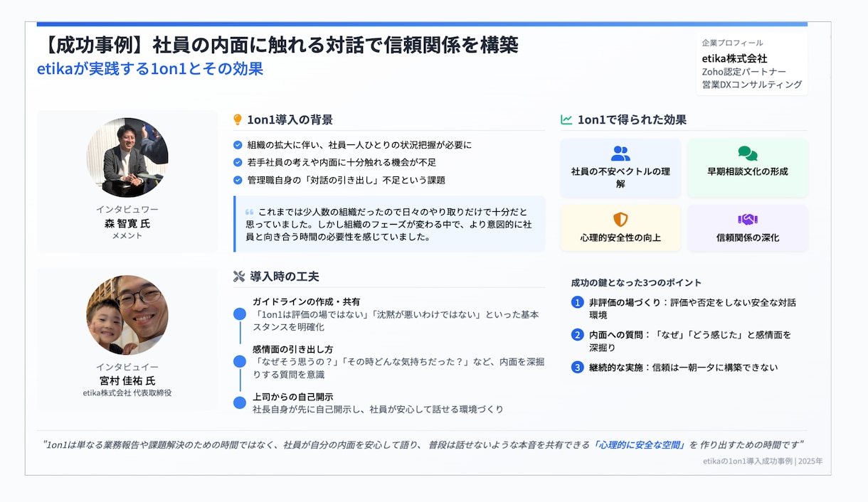Image resolution: width=868 pixels, height=502 pixels.
Task: Click the インタビュワー label
Action: 127,210
